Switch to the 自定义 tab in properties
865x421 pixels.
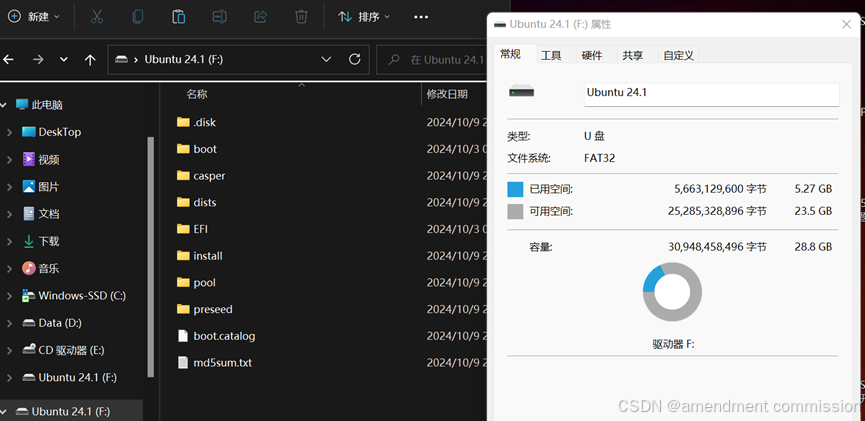(679, 55)
